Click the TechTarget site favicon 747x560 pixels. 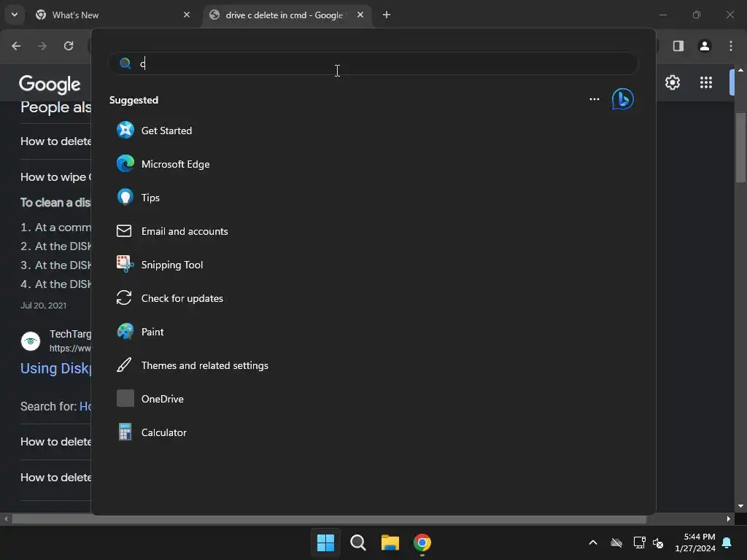point(31,341)
